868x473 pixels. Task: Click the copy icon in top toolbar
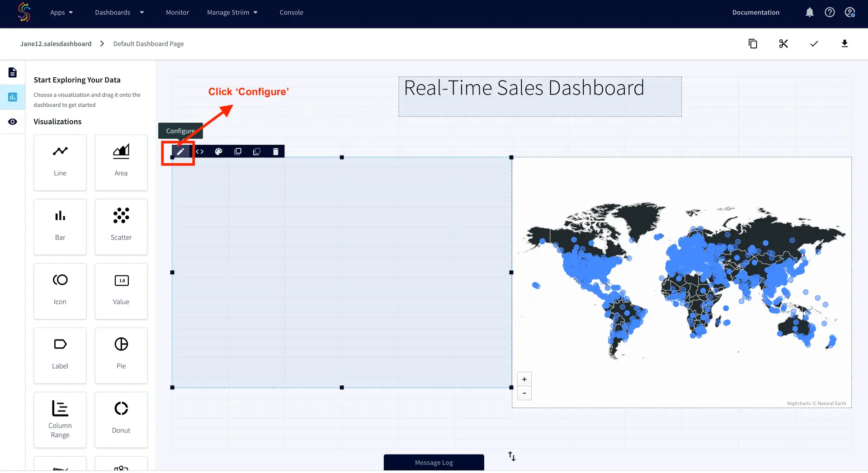pyautogui.click(x=753, y=44)
